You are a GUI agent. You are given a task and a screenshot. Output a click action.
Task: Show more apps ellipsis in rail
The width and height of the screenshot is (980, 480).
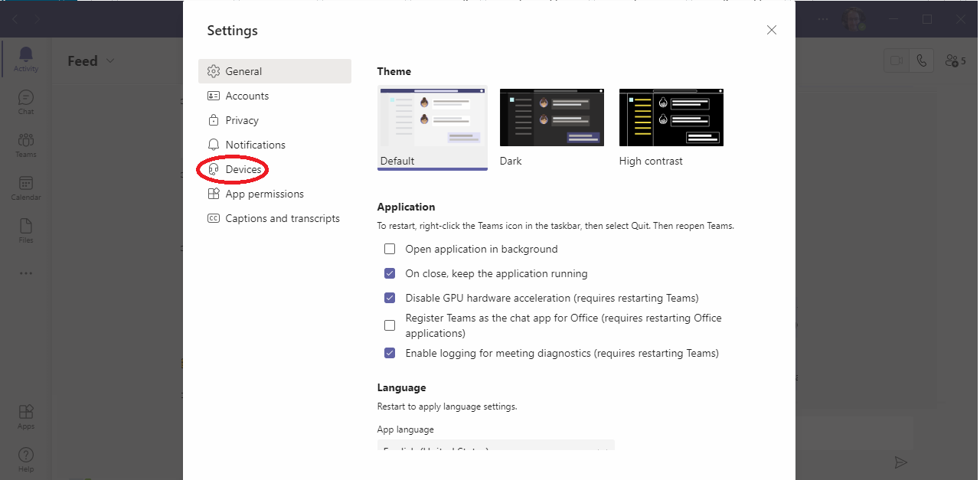pyautogui.click(x=26, y=273)
